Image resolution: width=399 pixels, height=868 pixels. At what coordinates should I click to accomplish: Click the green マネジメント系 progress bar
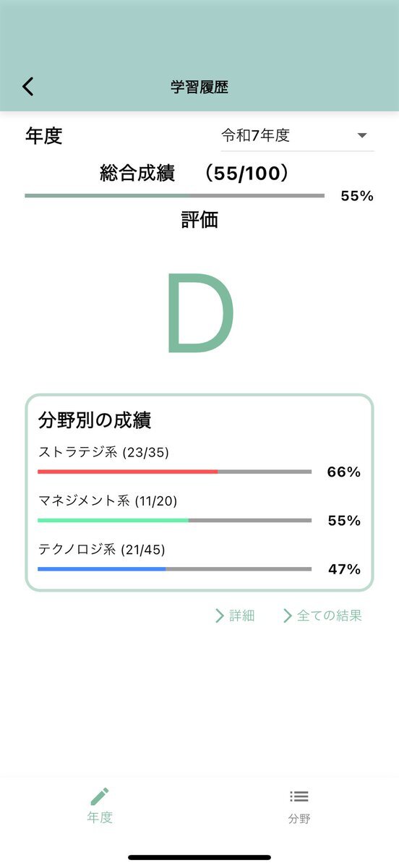coord(174,520)
